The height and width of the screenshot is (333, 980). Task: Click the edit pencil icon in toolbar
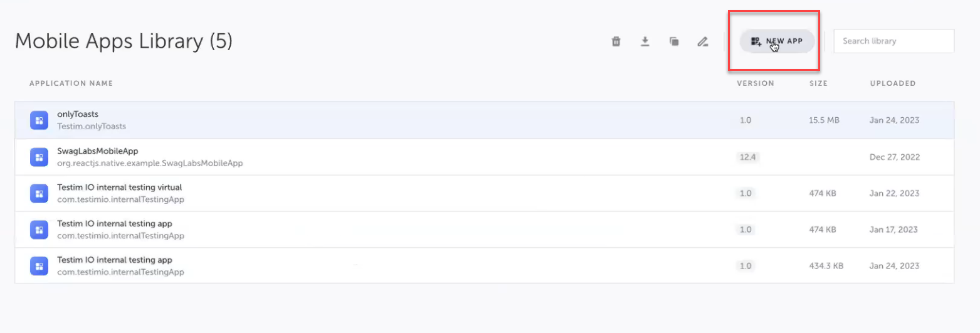coord(703,41)
